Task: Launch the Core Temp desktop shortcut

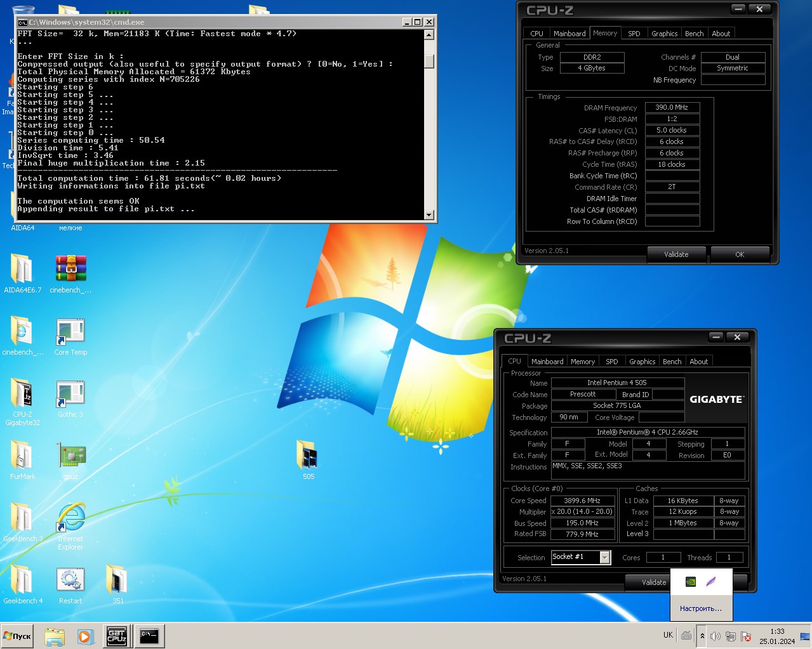Action: [70, 335]
